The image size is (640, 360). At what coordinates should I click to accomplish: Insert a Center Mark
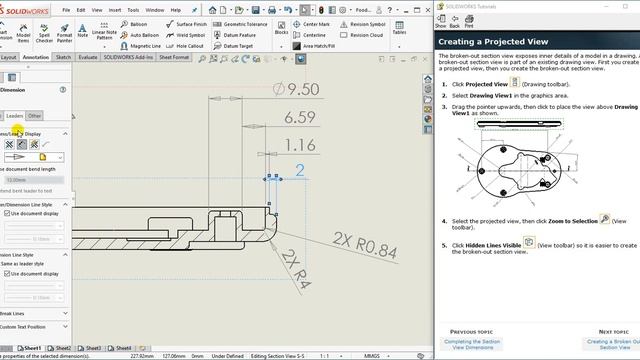[311, 24]
